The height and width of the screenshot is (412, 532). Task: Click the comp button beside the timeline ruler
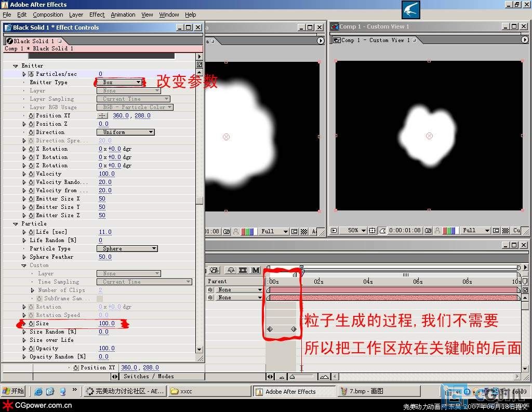click(525, 290)
